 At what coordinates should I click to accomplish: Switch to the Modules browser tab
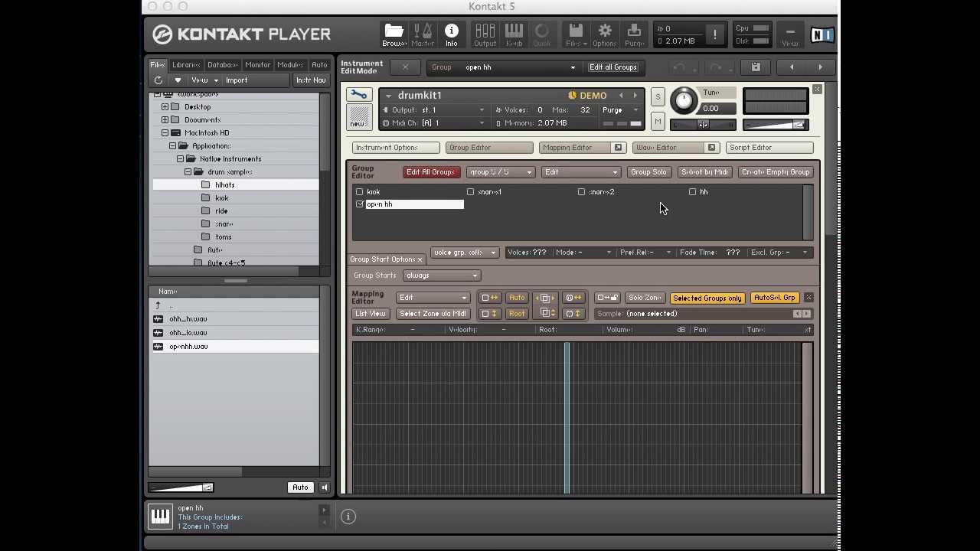coord(290,65)
